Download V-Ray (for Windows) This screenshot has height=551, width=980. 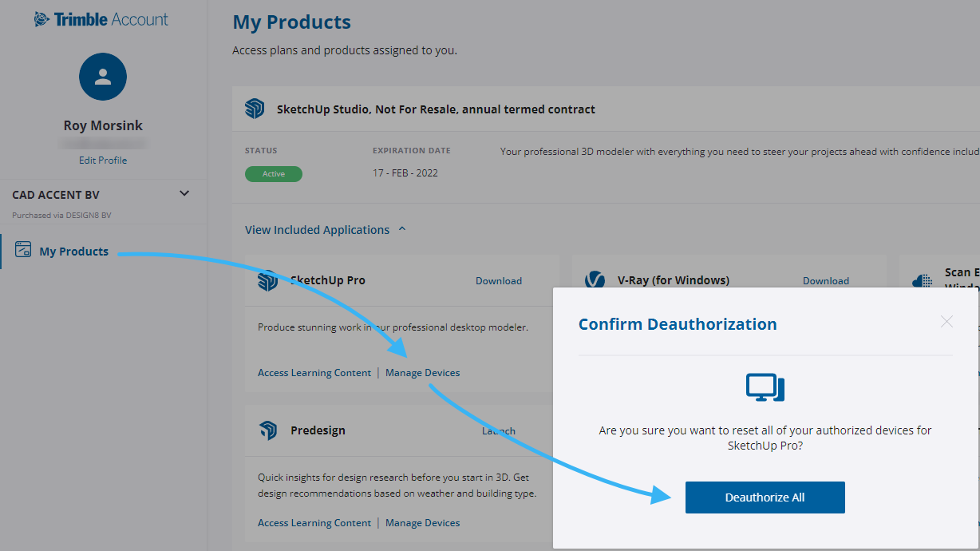click(x=826, y=281)
